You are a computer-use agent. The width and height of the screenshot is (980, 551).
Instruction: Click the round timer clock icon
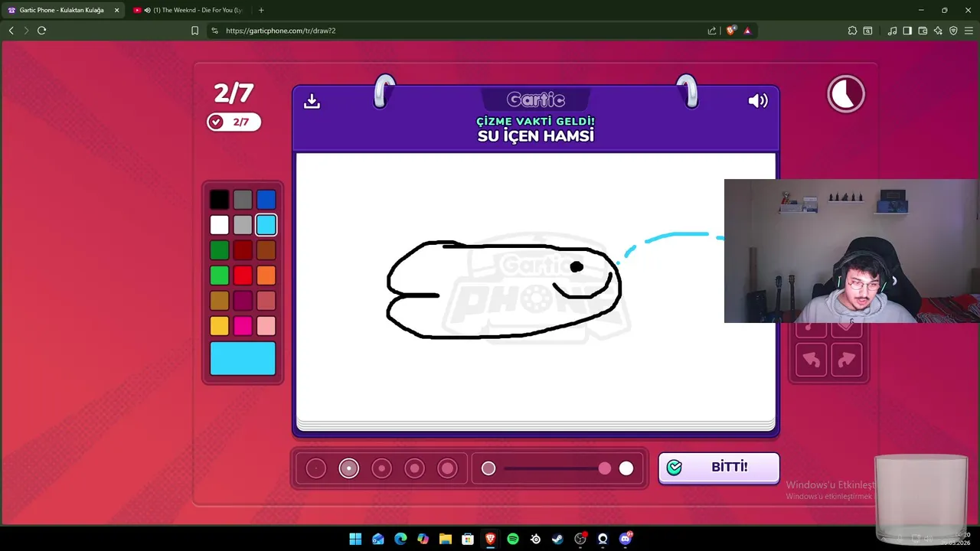[846, 94]
